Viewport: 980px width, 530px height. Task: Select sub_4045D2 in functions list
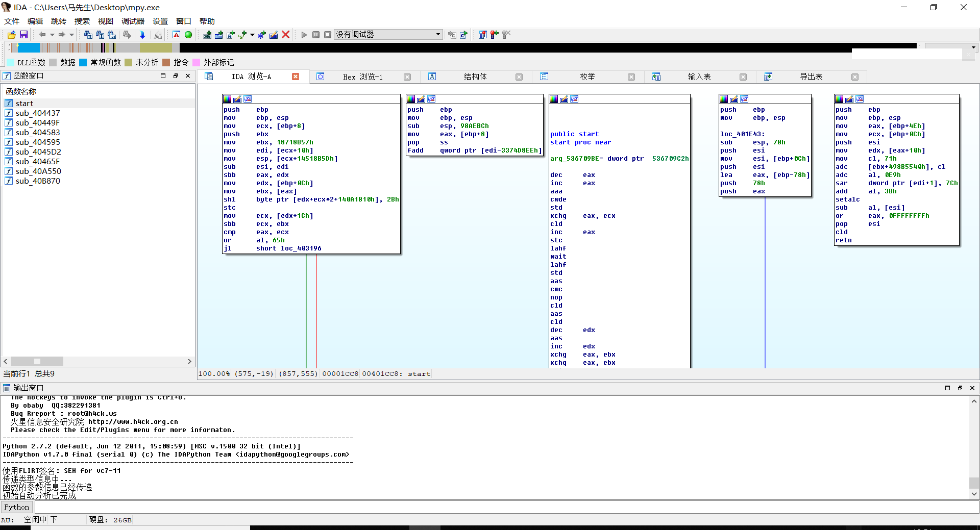tap(98, 152)
